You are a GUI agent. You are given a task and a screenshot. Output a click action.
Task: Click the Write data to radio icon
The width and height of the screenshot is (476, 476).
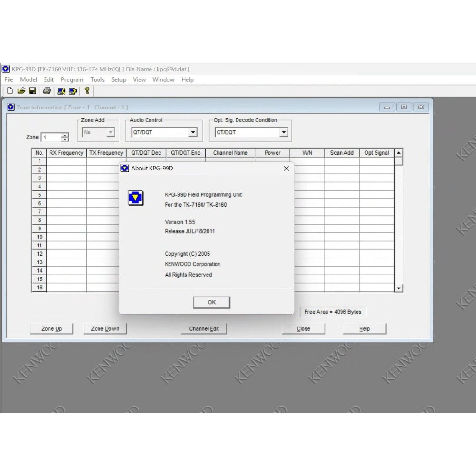[72, 91]
